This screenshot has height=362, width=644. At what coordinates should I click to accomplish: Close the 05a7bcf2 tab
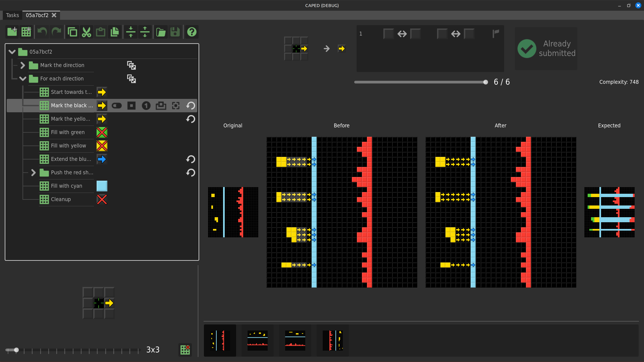(x=54, y=15)
